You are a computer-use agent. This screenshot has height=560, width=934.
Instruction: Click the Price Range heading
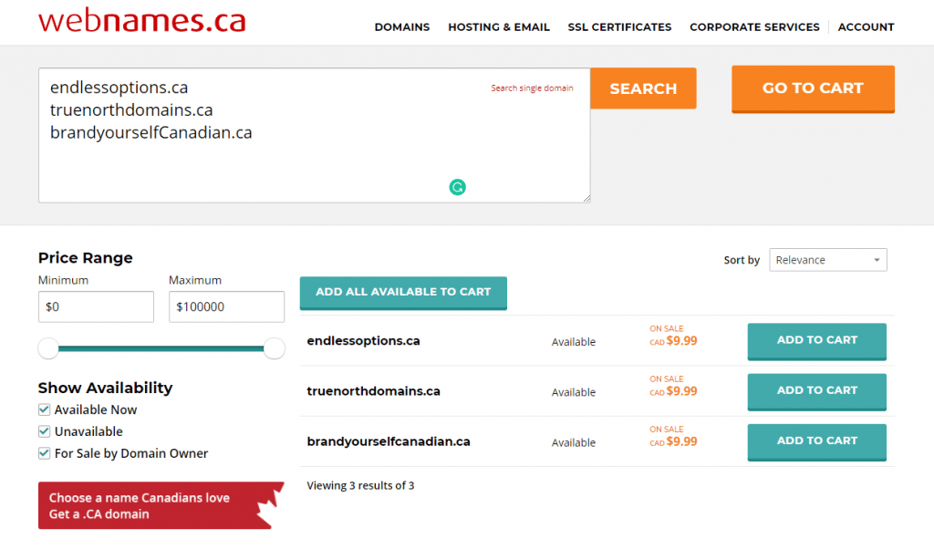(x=85, y=258)
